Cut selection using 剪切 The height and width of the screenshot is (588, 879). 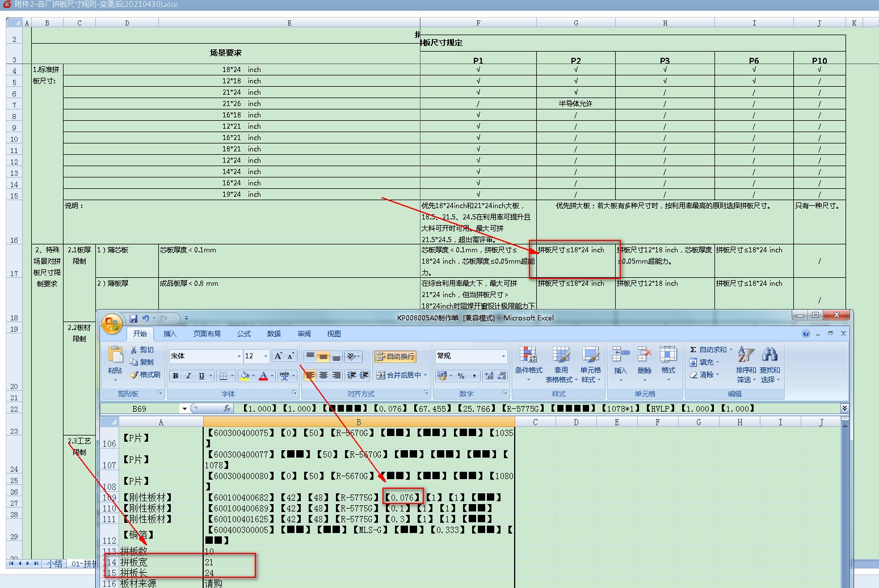[x=142, y=350]
